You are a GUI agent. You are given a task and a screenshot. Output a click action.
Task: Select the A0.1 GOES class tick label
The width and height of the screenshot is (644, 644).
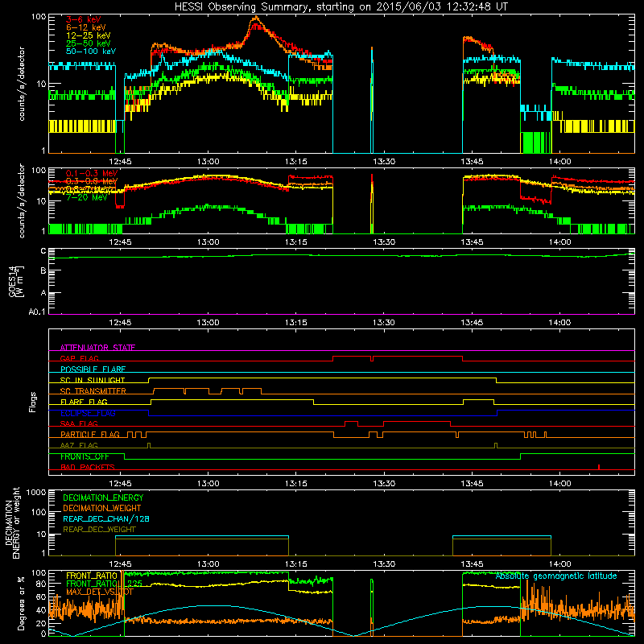[x=37, y=312]
